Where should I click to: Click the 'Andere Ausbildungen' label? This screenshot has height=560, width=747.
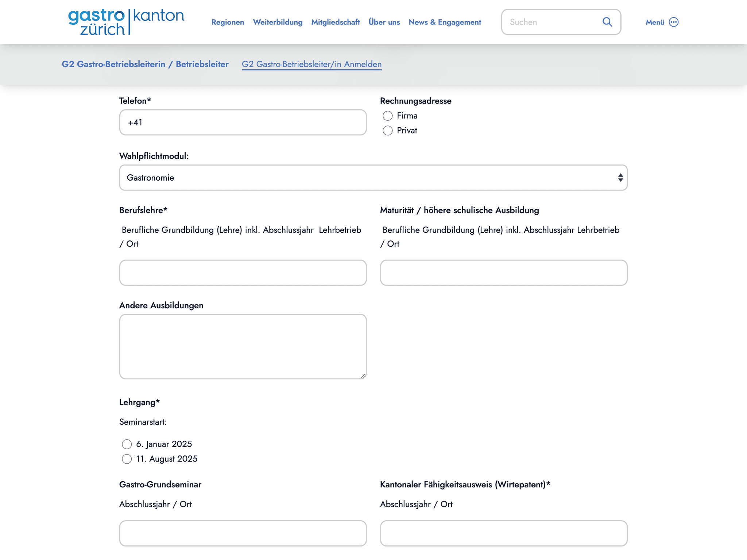click(161, 305)
